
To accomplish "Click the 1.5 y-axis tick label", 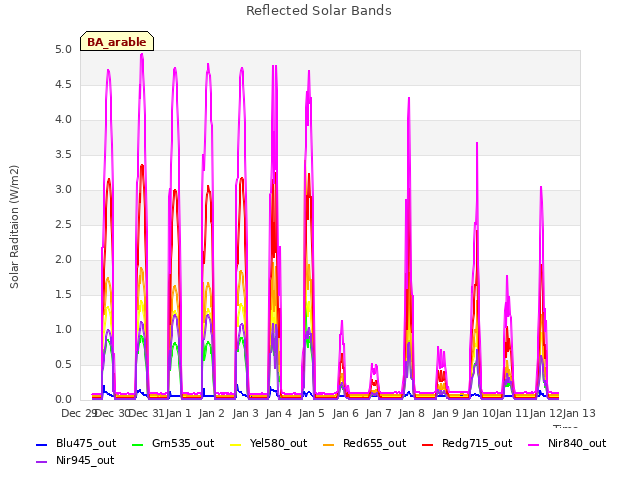I will pyautogui.click(x=63, y=295).
